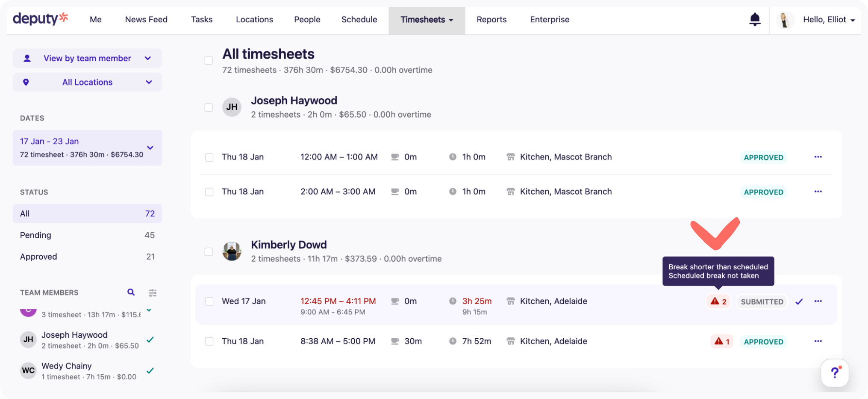The image size is (868, 399).
Task: Select the checkbox for Kimberly's Thu 18 Jan shift
Action: pos(209,341)
